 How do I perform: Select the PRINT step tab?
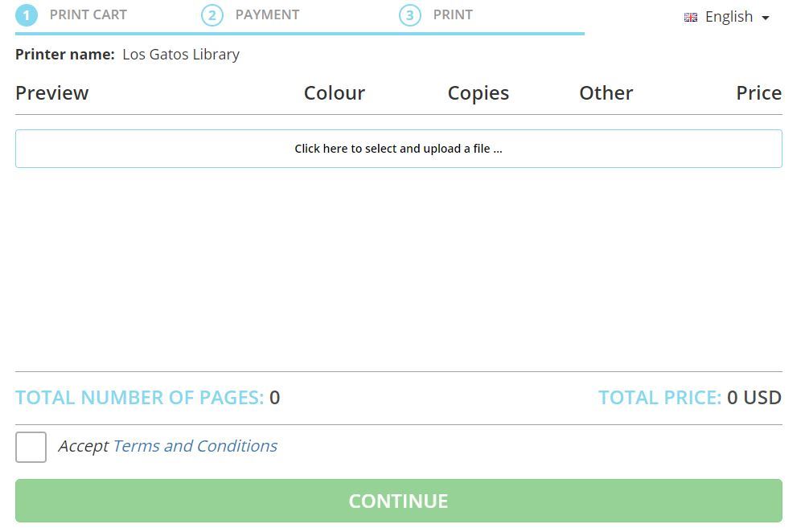click(x=453, y=14)
